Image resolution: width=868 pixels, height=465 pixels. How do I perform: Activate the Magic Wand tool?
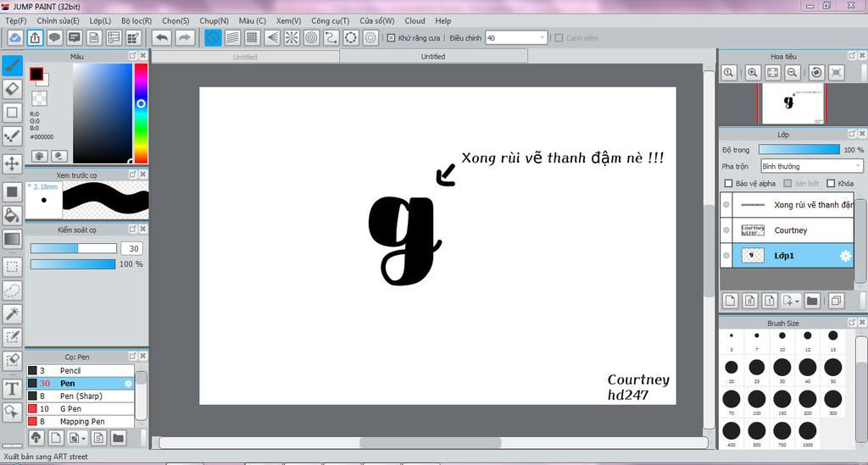(x=12, y=314)
